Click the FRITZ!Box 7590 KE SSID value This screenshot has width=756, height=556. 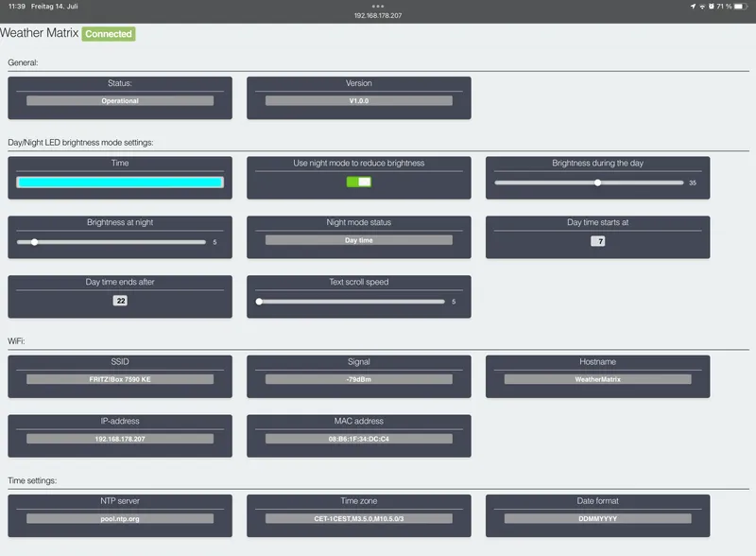click(x=120, y=379)
